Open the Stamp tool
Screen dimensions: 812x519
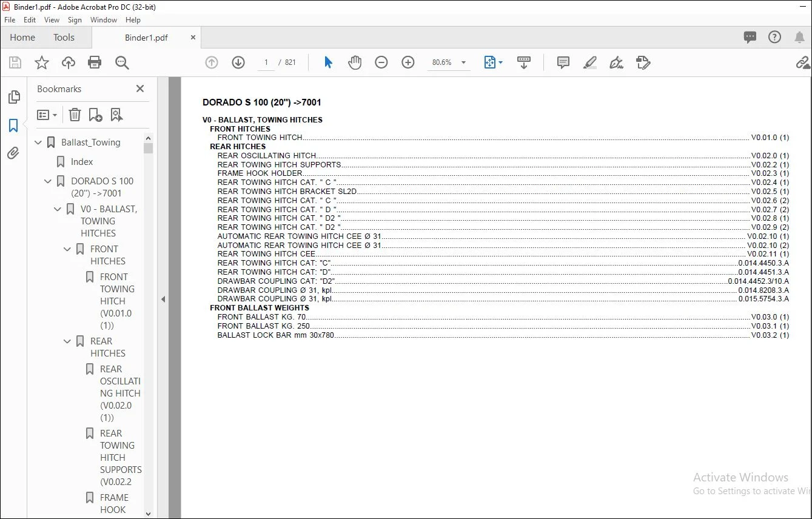point(643,62)
